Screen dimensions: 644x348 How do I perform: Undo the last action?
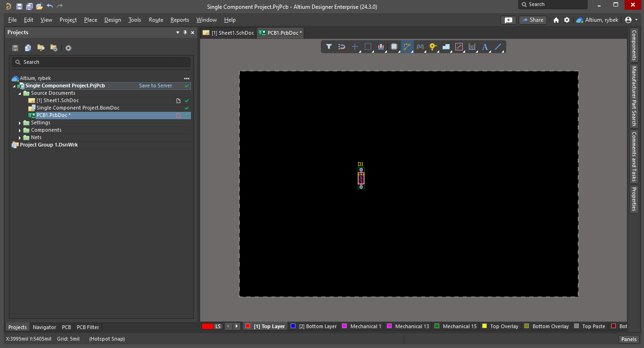point(50,6)
